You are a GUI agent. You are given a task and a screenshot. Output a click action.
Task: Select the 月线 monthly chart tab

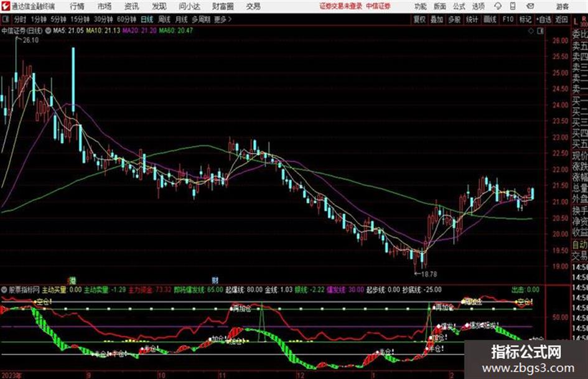click(181, 19)
